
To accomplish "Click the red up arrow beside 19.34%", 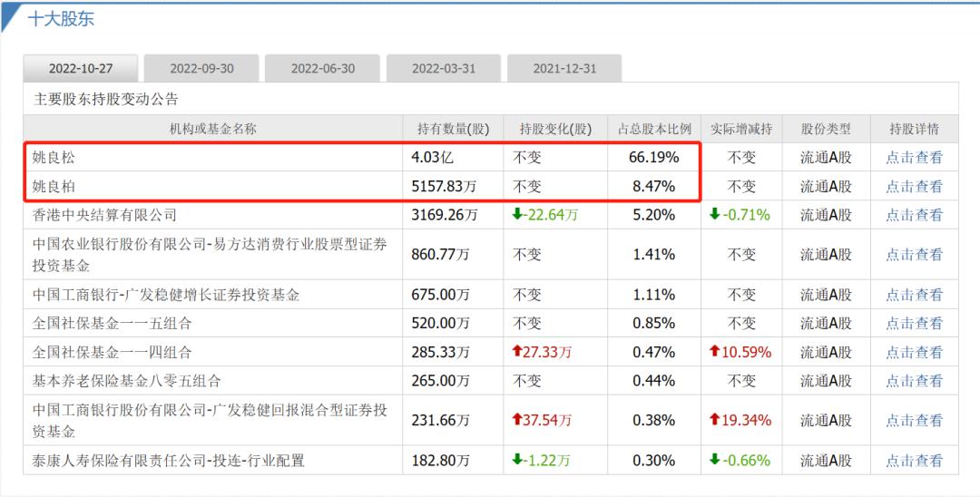I will click(x=715, y=420).
